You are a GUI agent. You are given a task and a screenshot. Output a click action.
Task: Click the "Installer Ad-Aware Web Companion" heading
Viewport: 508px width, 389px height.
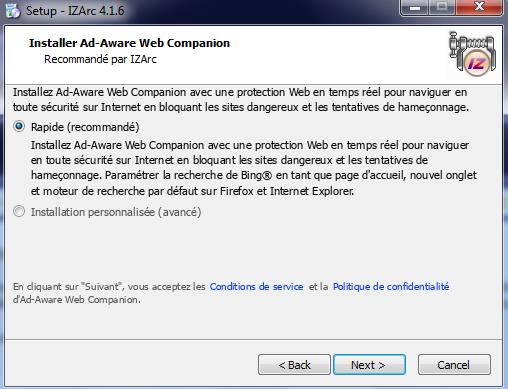(x=129, y=43)
